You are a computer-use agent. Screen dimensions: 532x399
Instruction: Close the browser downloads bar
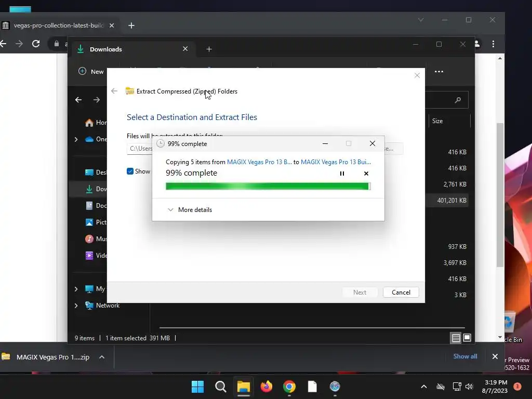pyautogui.click(x=495, y=356)
